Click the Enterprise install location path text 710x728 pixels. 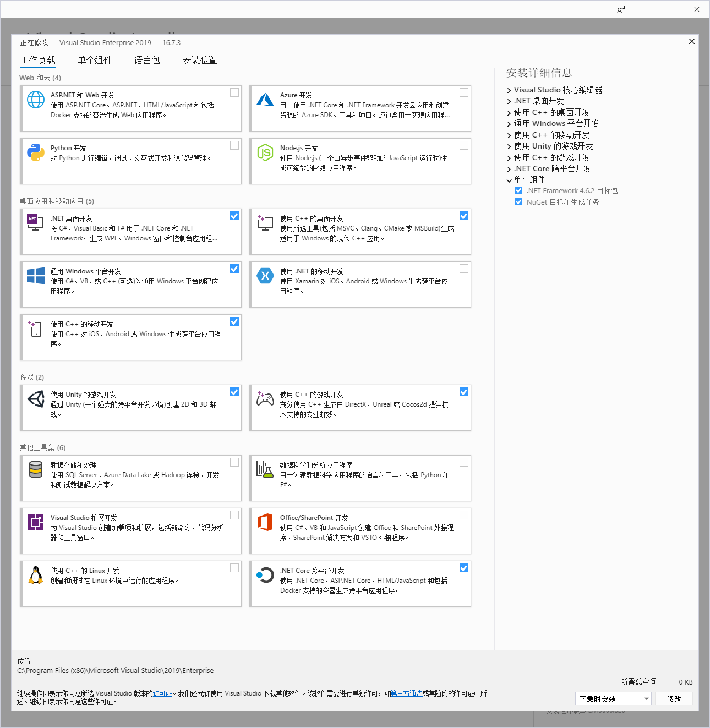click(x=116, y=670)
